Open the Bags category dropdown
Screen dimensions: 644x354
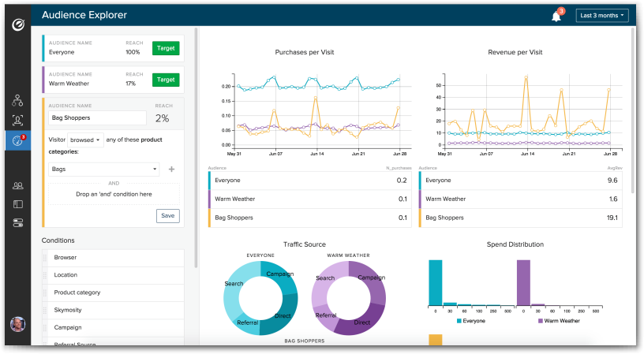[x=104, y=169]
